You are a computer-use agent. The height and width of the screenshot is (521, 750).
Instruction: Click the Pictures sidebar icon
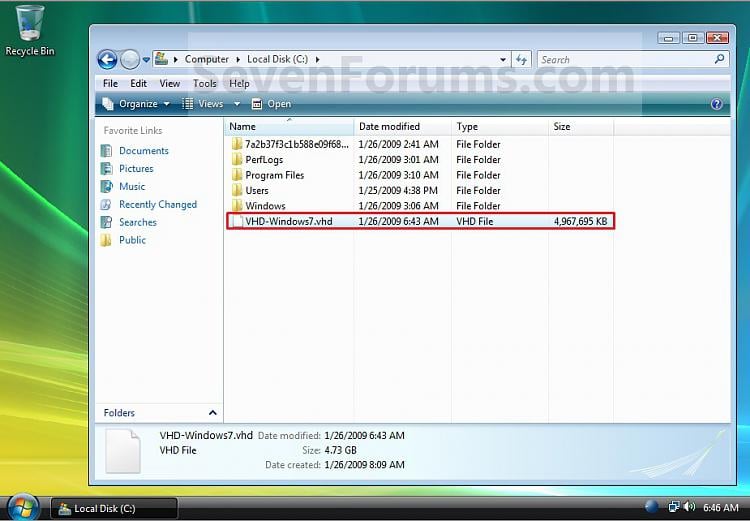pos(106,168)
